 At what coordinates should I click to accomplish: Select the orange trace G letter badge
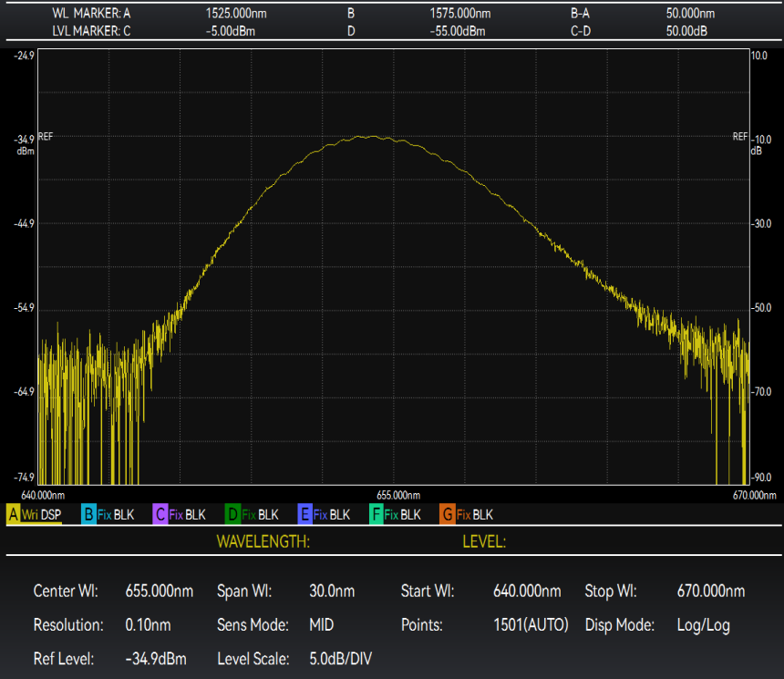(447, 515)
